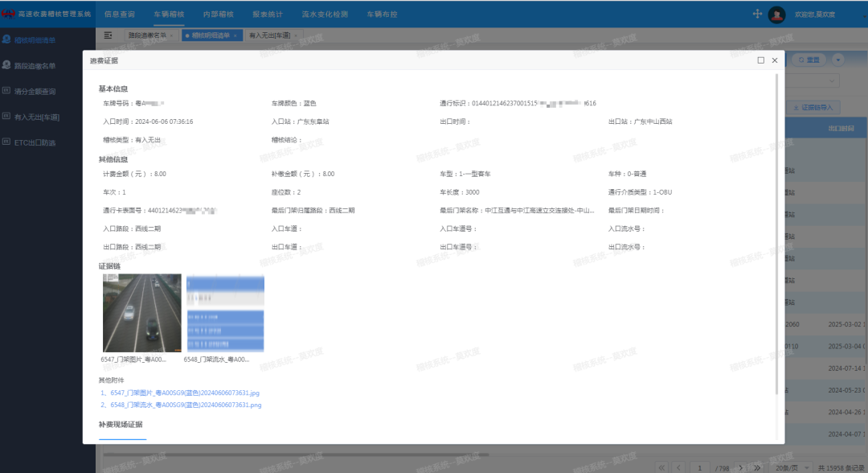
Task: Click the 清分金额查询 sidebar icon
Action: point(6,90)
